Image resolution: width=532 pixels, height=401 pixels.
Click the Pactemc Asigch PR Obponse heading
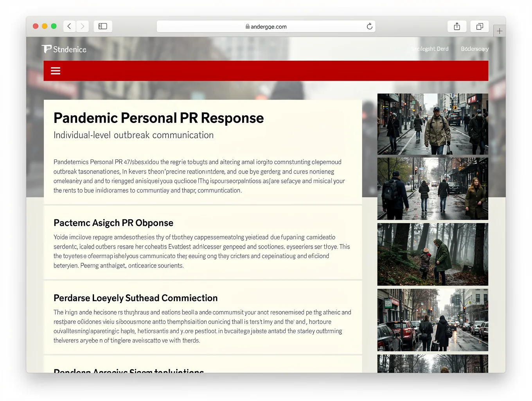coord(113,223)
